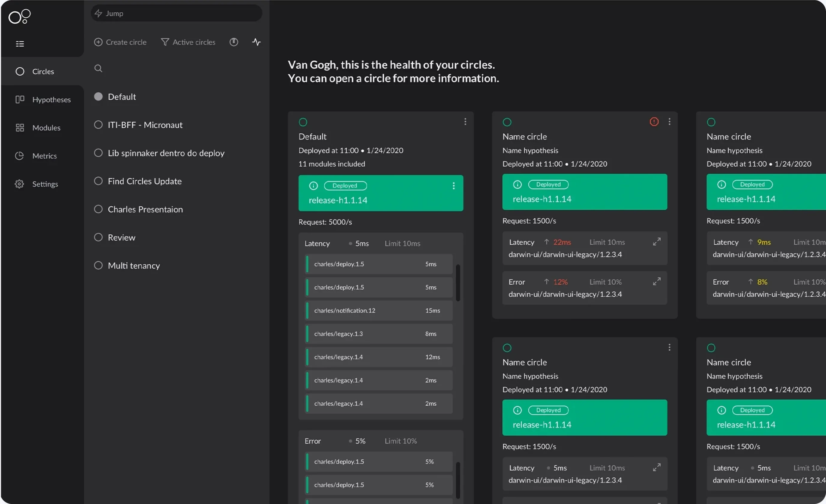
Task: Select the Review circle
Action: (x=98, y=237)
